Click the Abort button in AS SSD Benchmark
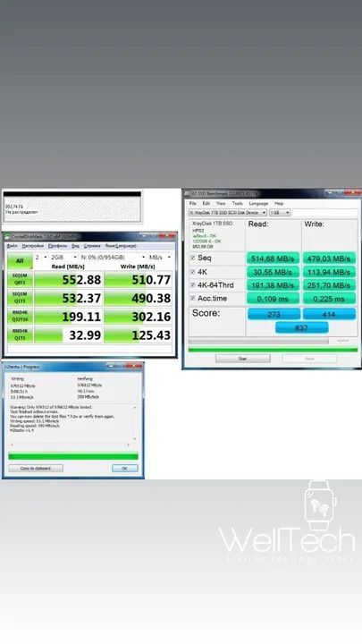362x644 pixels. [x=309, y=359]
